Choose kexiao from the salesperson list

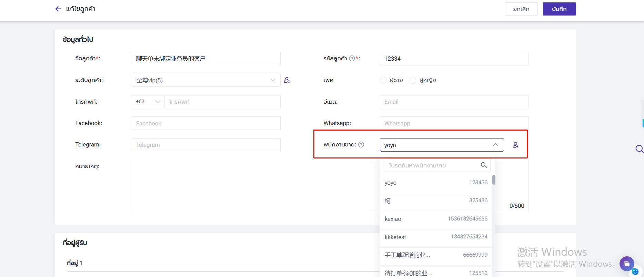[x=436, y=219]
